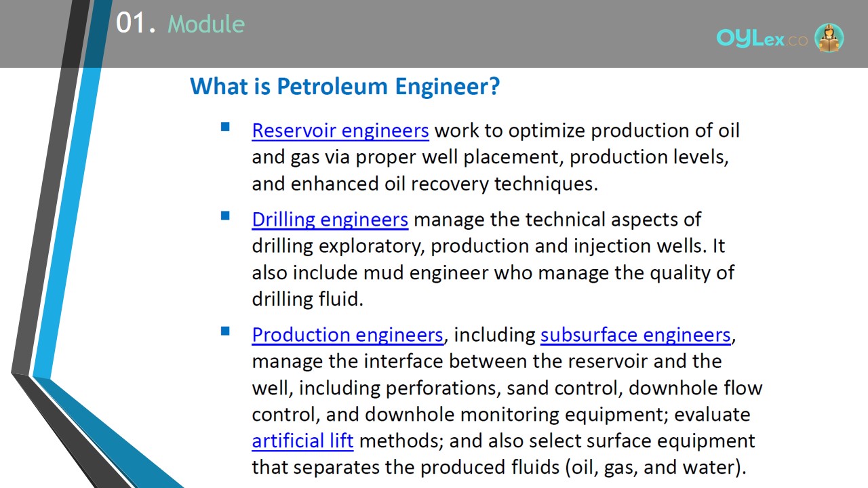Open the subsurface engineers link
Screen dimensions: 868x488
point(635,335)
